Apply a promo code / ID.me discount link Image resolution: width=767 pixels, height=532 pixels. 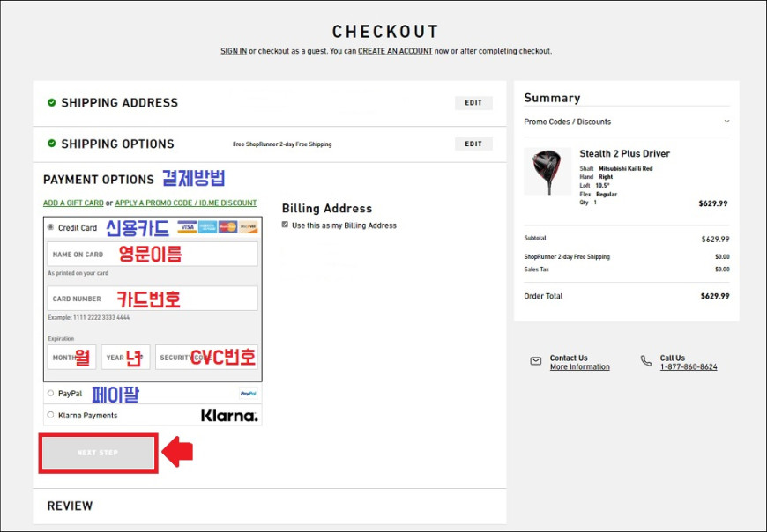186,203
